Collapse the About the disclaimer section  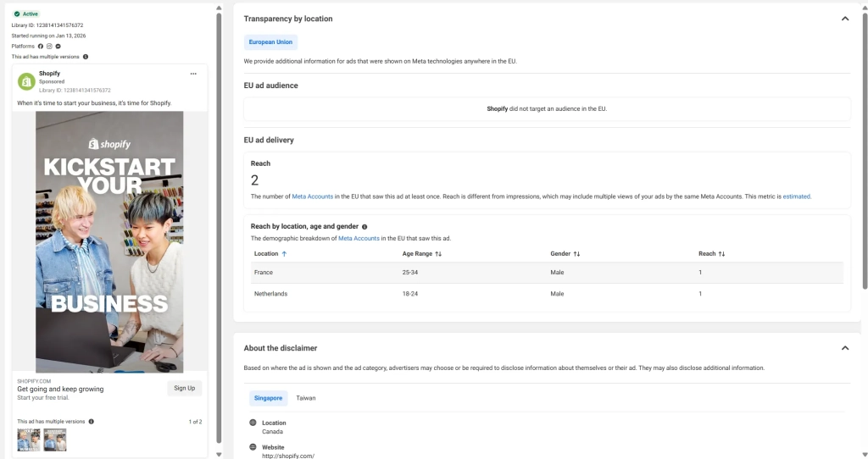point(845,348)
